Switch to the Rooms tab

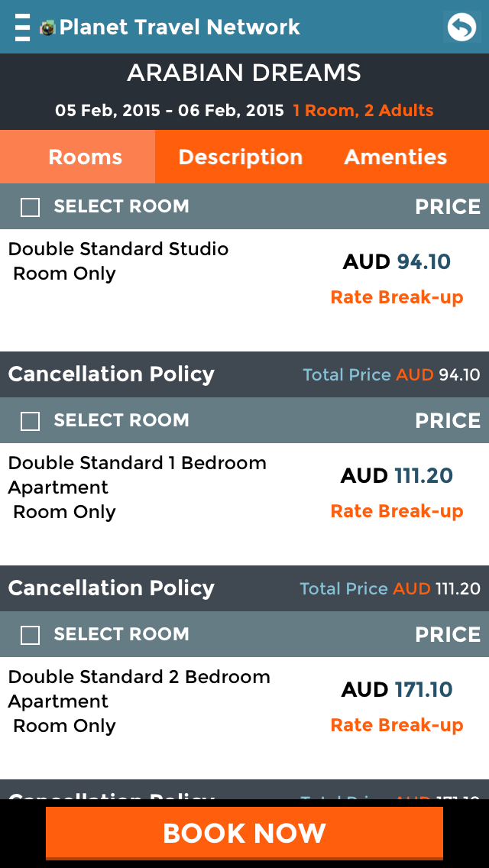click(x=85, y=157)
